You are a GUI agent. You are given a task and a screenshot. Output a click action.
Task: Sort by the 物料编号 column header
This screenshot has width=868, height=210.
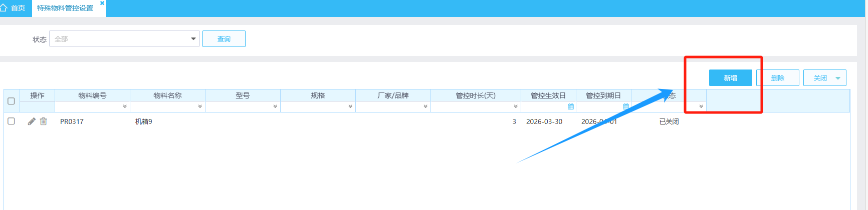click(x=92, y=95)
